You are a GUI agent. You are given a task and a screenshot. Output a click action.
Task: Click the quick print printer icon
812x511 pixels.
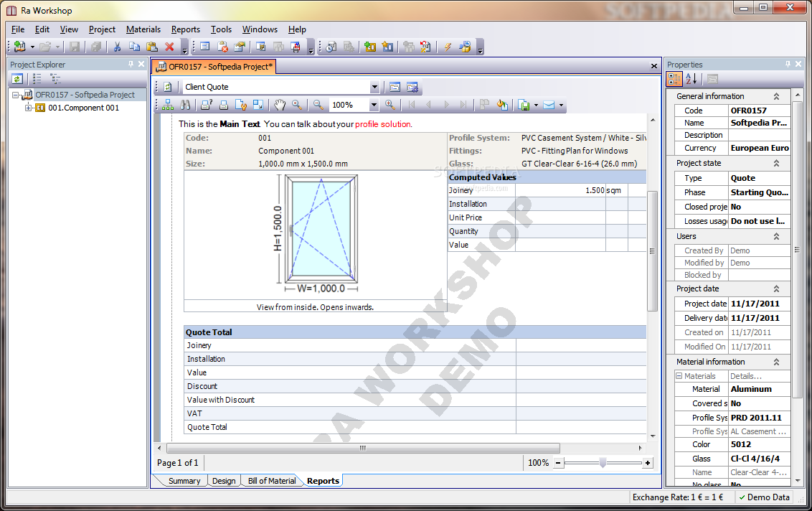(x=224, y=106)
